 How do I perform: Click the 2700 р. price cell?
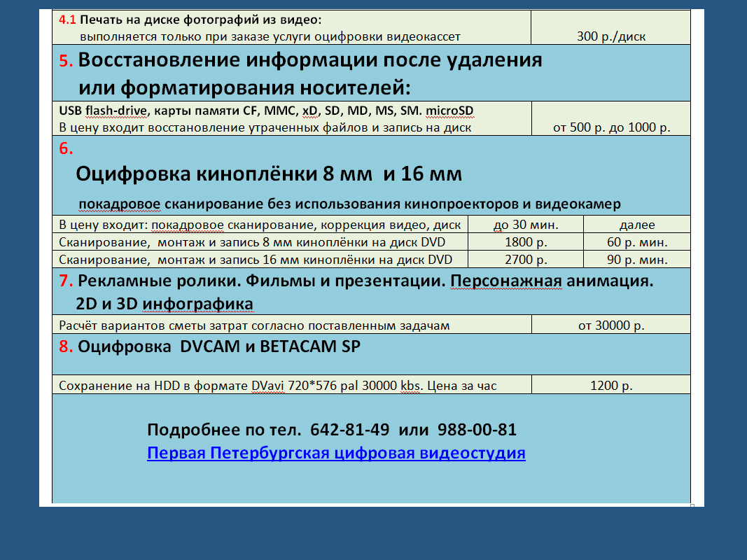[525, 260]
